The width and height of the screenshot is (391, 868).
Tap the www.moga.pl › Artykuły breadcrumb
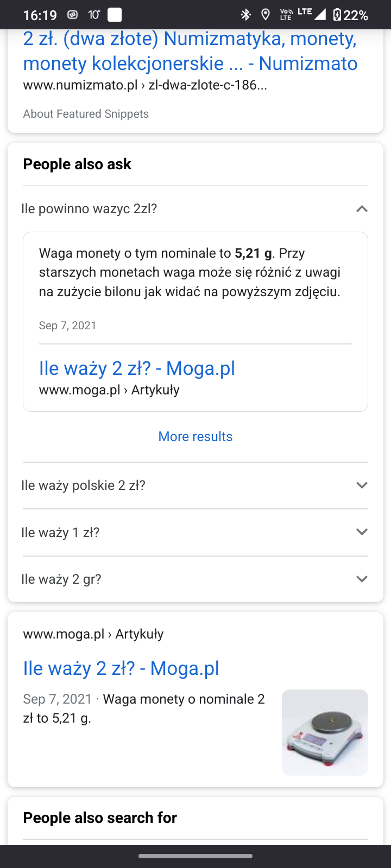click(x=93, y=634)
